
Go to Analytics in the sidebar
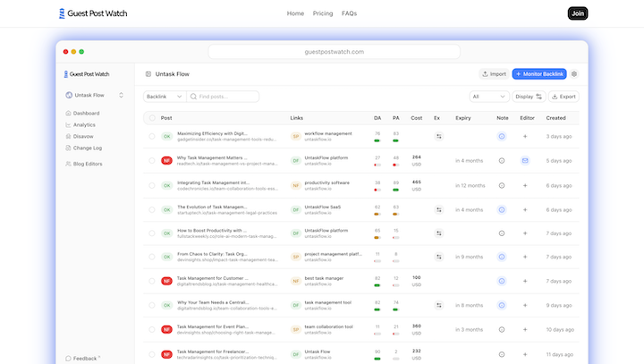84,124
